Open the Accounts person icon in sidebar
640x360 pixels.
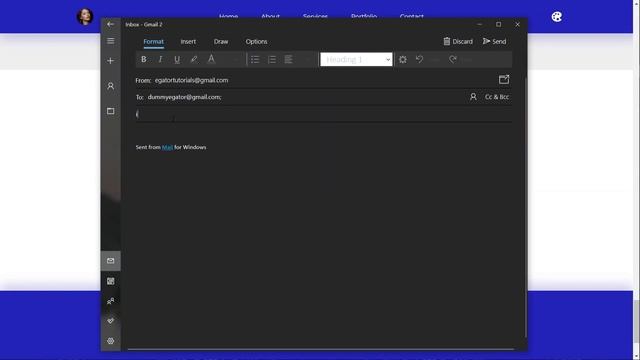(x=111, y=86)
